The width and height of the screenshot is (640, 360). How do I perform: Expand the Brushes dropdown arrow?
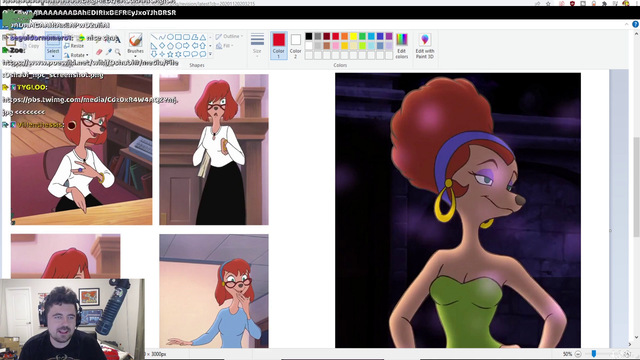(135, 56)
